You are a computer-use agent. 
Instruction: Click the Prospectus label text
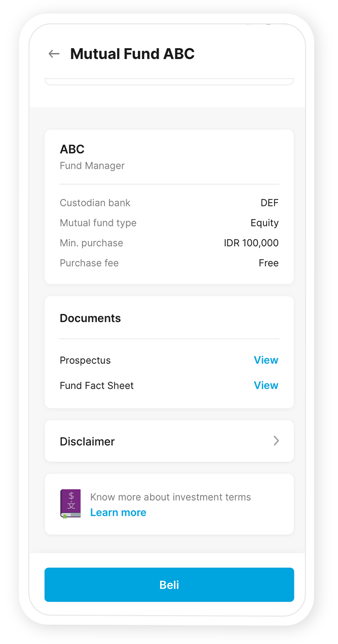[85, 361]
